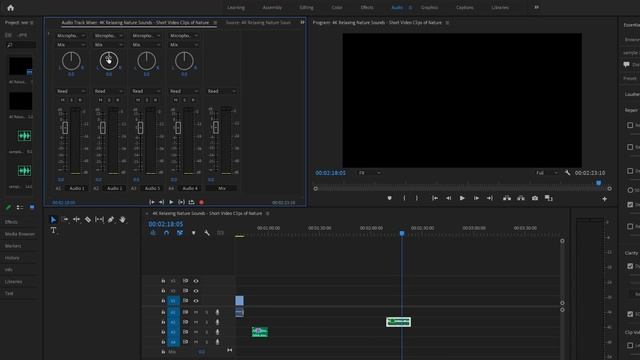Open Audio 1 input Microphone dropdown

[x=71, y=36]
